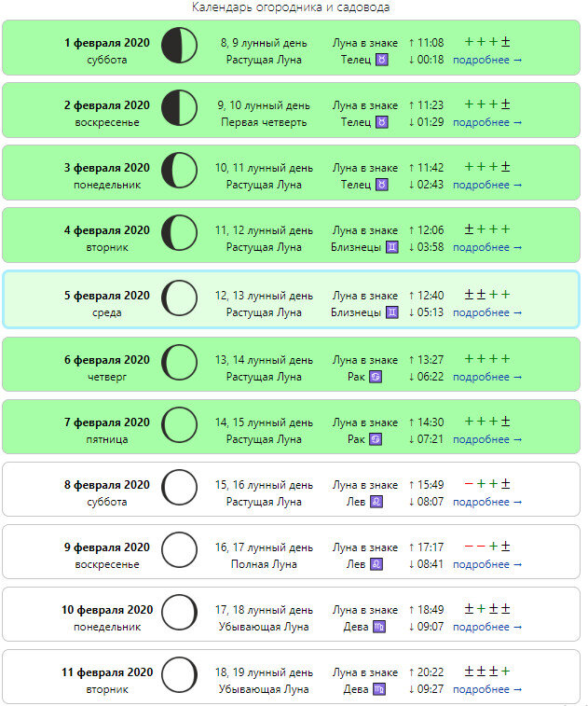This screenshot has width=588, height=706.
Task: Click the Virgo zodiac icon for 10 February
Action: click(x=379, y=627)
